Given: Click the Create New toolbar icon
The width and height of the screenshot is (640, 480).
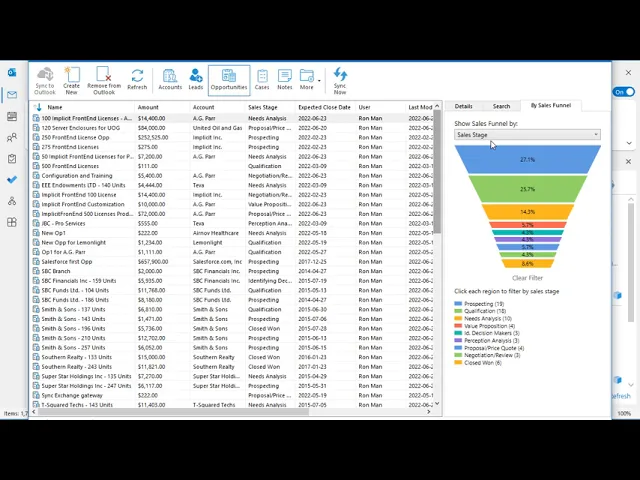Looking at the screenshot, I should (71, 81).
